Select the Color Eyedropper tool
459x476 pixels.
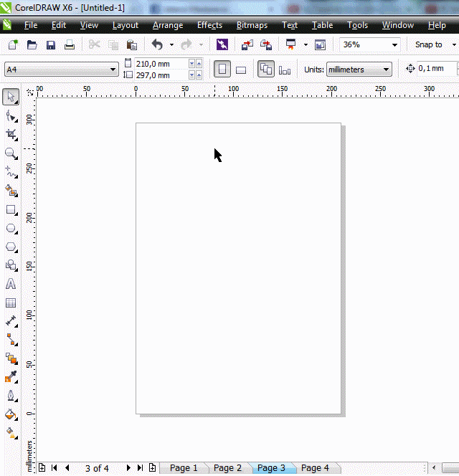(11, 376)
